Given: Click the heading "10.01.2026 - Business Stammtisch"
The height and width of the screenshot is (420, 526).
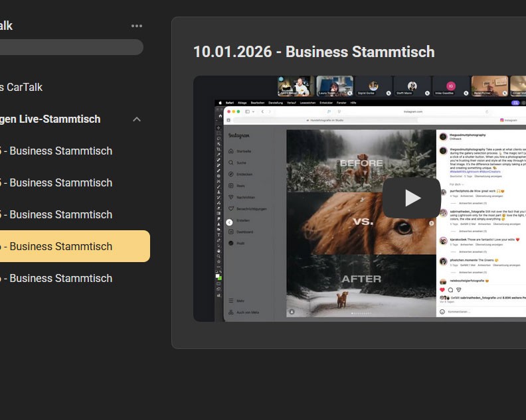Looking at the screenshot, I should [314, 52].
